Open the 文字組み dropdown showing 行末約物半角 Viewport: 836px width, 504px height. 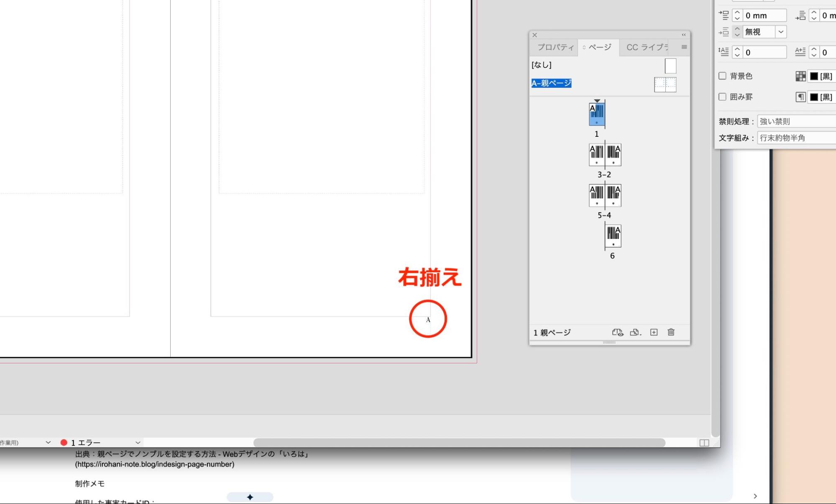[796, 138]
